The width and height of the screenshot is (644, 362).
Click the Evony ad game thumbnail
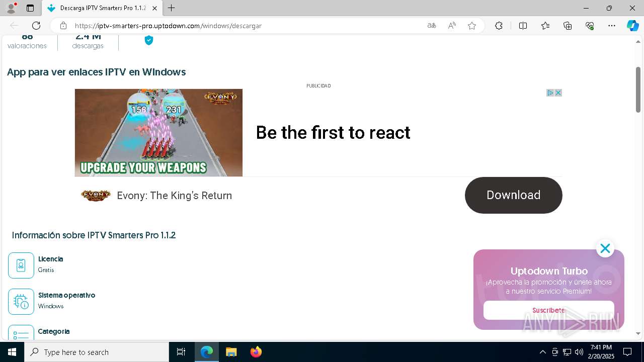coord(158,133)
